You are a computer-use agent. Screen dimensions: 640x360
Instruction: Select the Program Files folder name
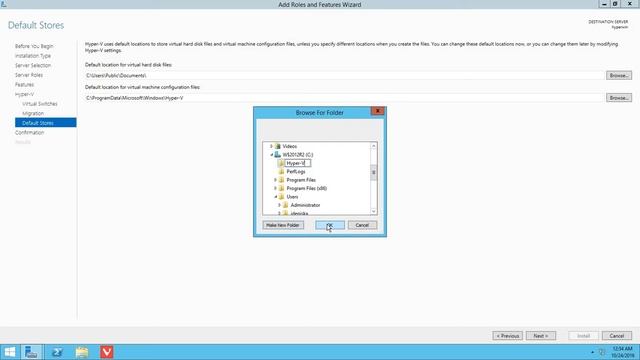[301, 180]
